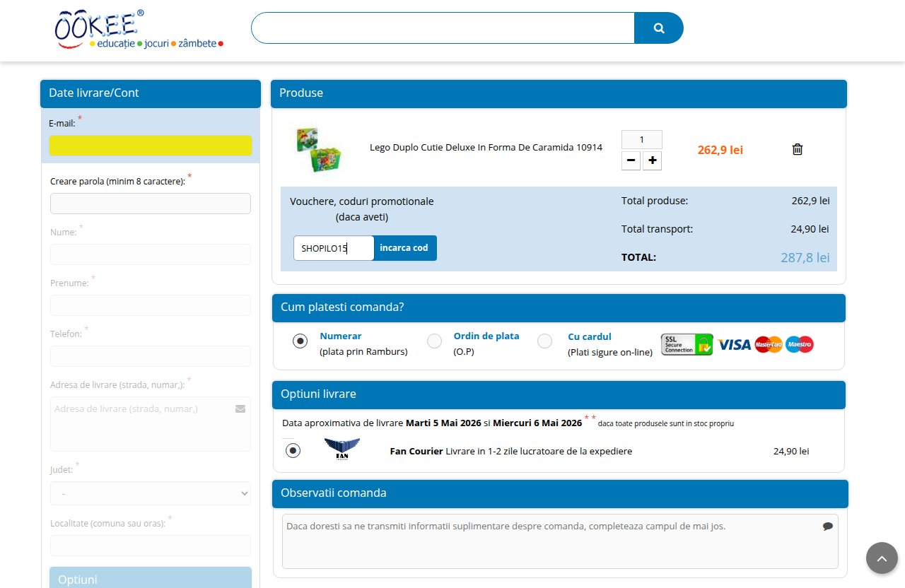905x588 pixels.
Task: Click the Observatii comanda textarea
Action: 560,541
